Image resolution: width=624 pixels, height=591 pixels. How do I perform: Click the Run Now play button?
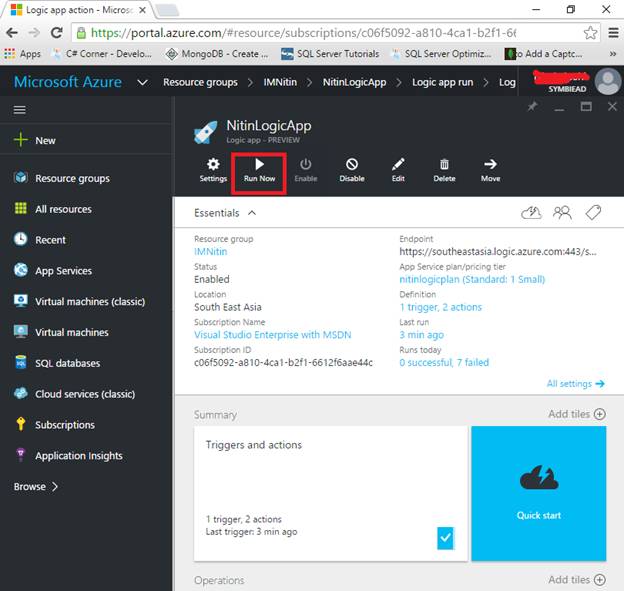259,170
